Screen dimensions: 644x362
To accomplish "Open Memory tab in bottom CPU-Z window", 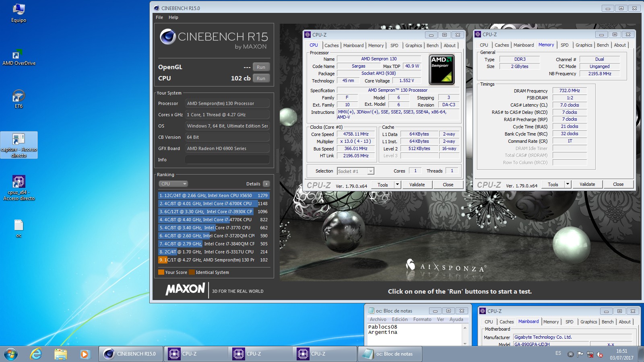I will [551, 322].
